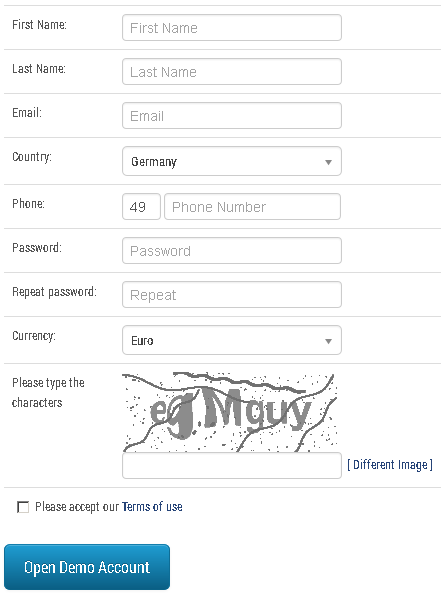Focus the captcha characters text box

pos(232,466)
